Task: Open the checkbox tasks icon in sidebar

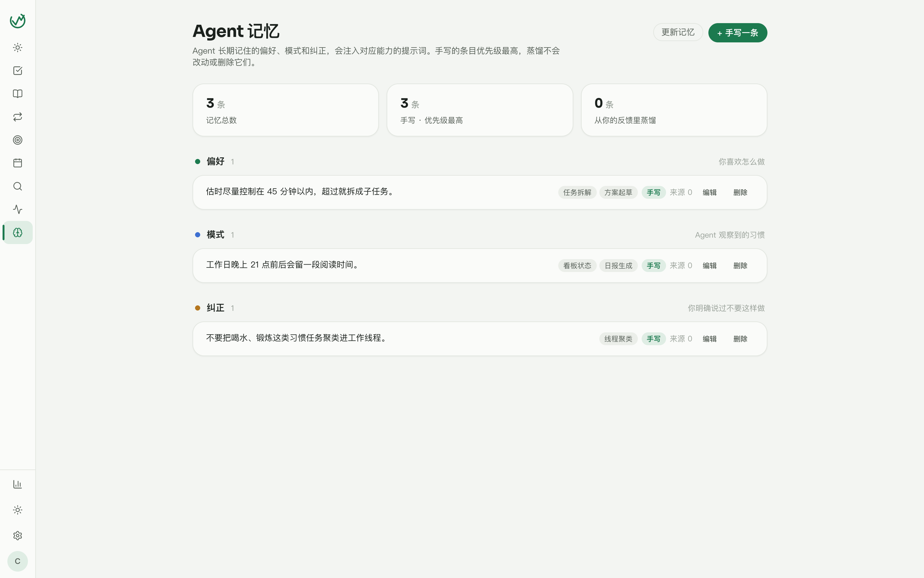Action: pos(18,71)
